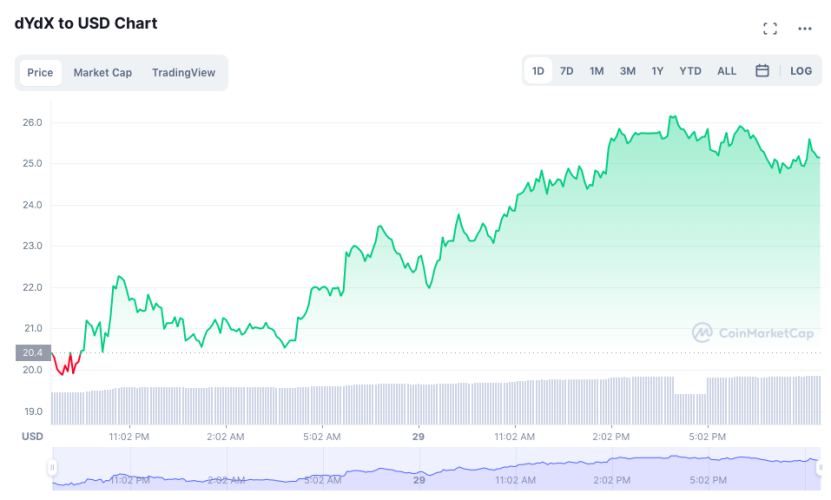Click the 2:02 PM x-axis label
Image resolution: width=831 pixels, height=500 pixels.
click(x=611, y=437)
